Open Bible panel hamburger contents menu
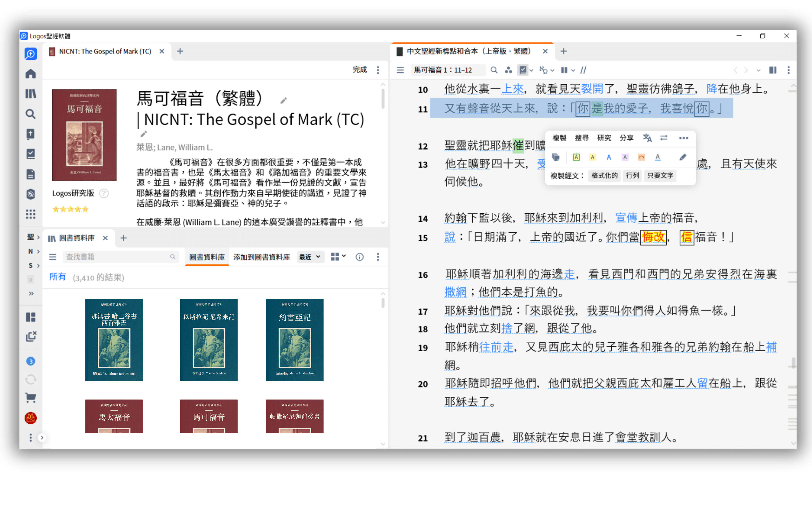 pyautogui.click(x=400, y=70)
